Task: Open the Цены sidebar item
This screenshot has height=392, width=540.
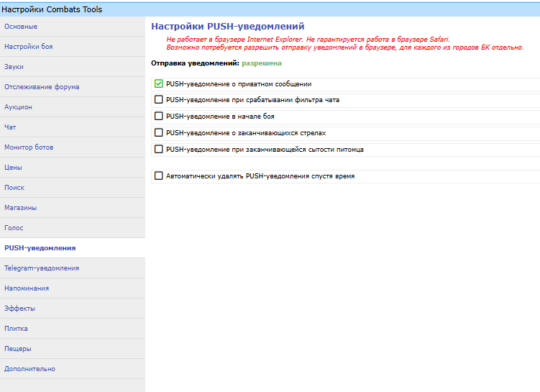Action: pos(14,168)
